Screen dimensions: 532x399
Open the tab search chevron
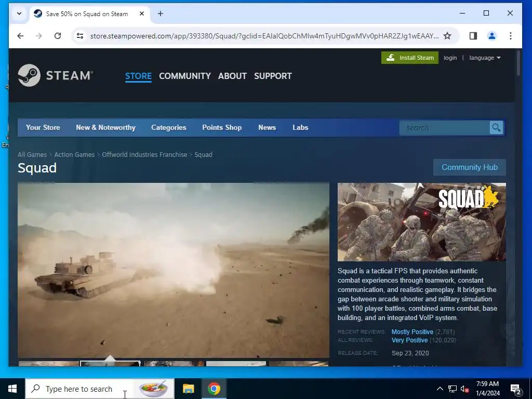click(19, 14)
